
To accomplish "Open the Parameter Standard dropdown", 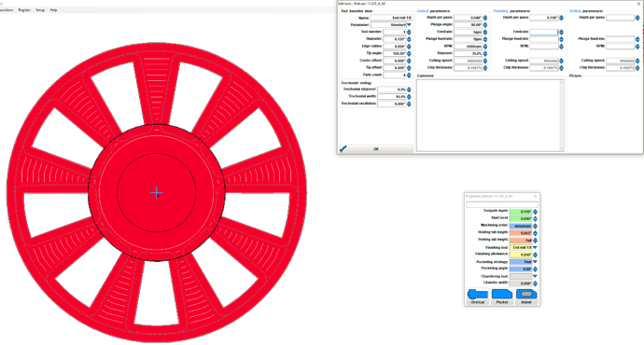I will point(409,25).
